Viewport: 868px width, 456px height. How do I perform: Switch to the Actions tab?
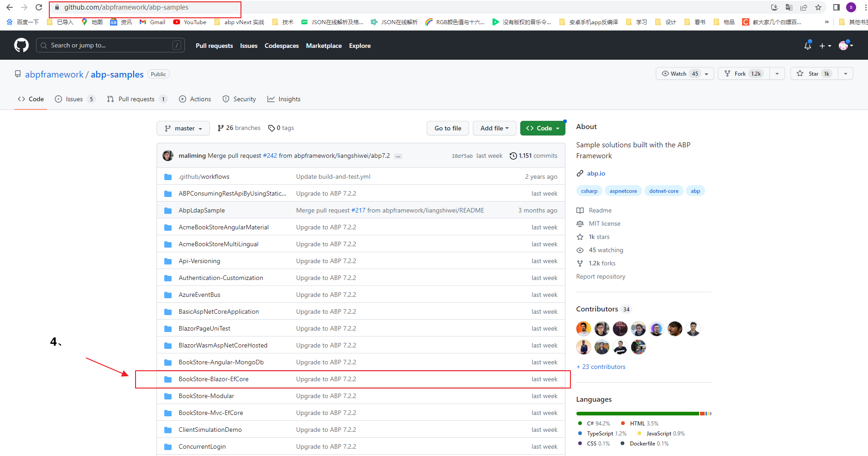pyautogui.click(x=195, y=99)
